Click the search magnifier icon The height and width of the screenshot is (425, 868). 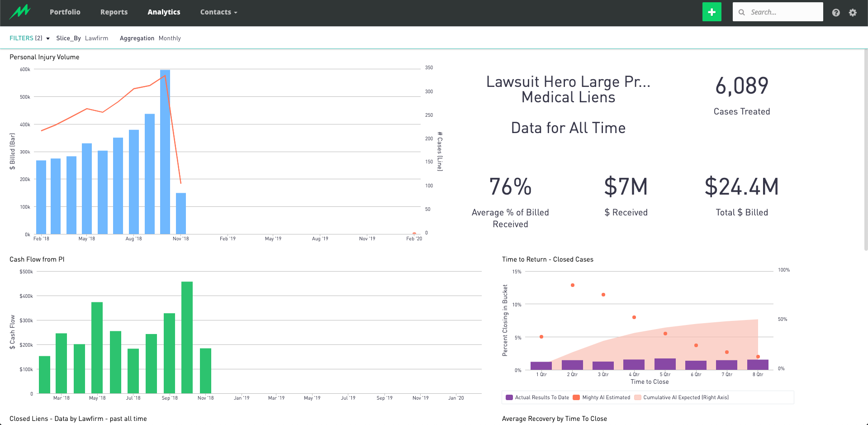(x=742, y=12)
